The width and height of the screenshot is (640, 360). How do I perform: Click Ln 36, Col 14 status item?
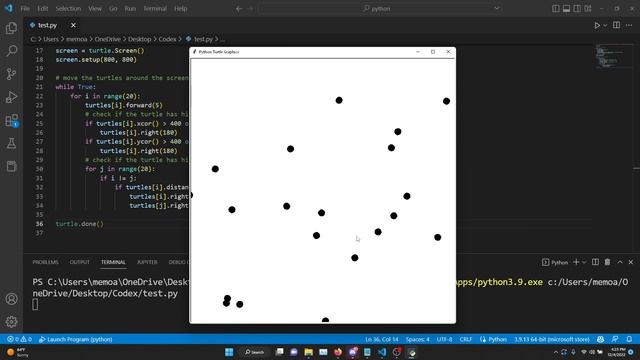coord(382,339)
